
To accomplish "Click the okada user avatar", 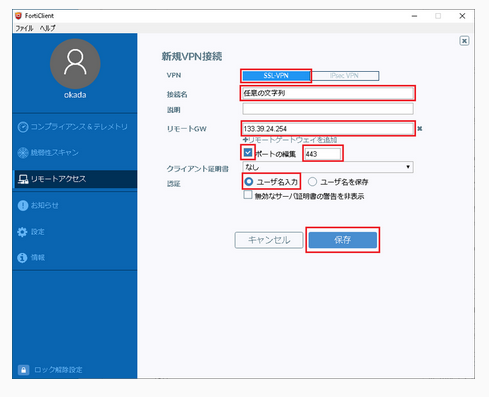I will coord(75,63).
